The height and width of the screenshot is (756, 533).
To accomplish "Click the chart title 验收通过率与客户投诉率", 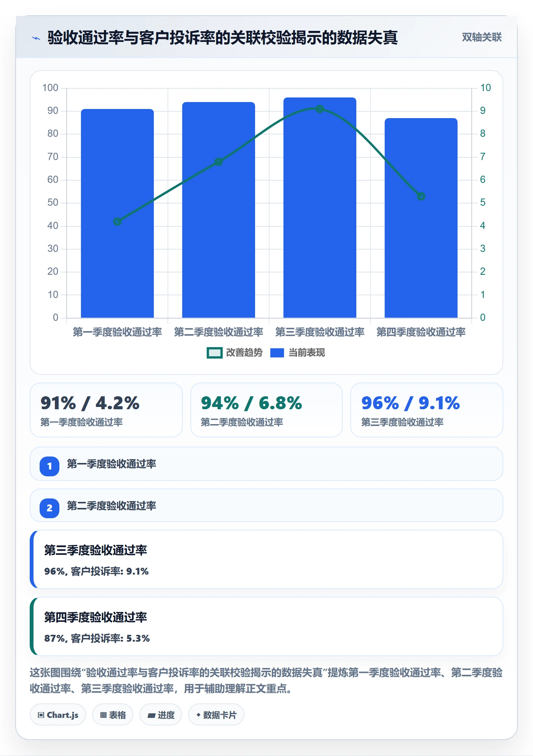I will [x=223, y=38].
